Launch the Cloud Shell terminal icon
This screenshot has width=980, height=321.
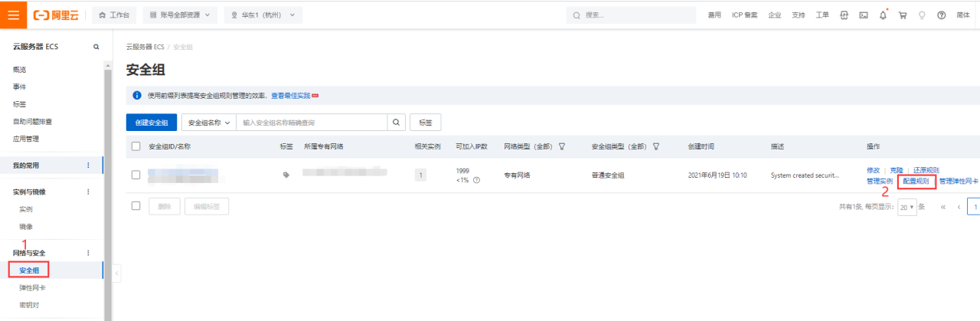click(x=864, y=15)
